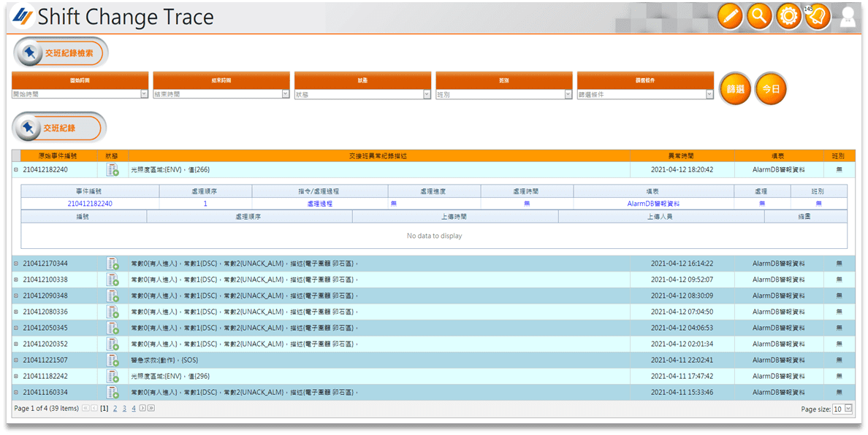
Task: Click the 異常時間 column header
Action: [681, 155]
